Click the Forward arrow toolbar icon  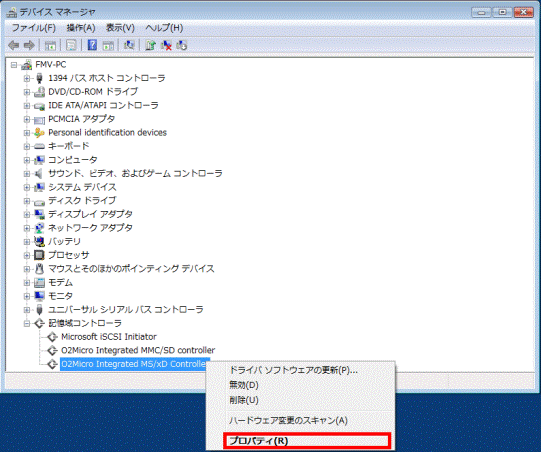point(29,45)
